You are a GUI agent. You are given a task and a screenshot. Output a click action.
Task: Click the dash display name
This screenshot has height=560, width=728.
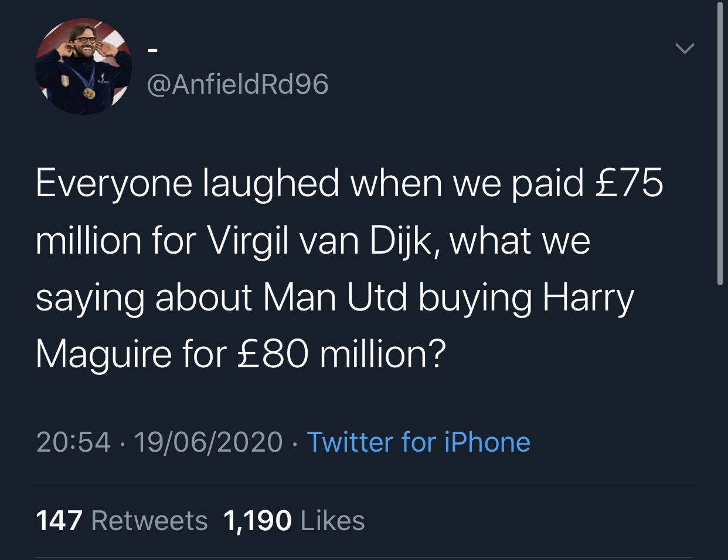click(x=152, y=52)
